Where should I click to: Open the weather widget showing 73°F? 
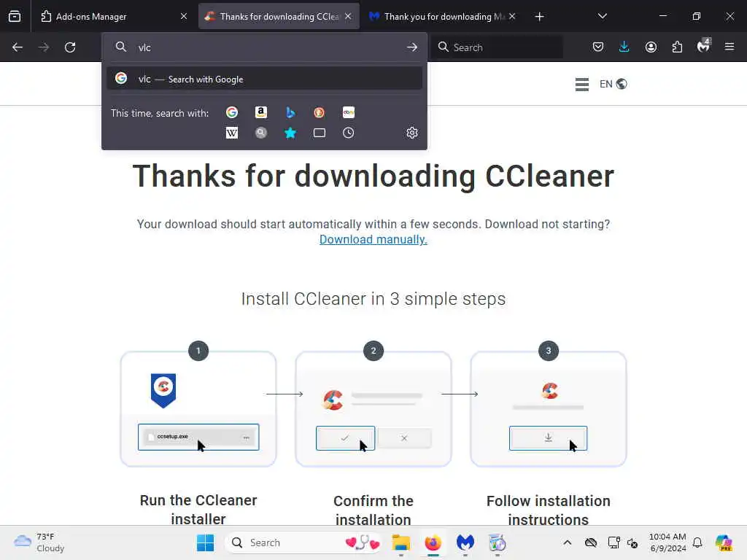[39, 542]
